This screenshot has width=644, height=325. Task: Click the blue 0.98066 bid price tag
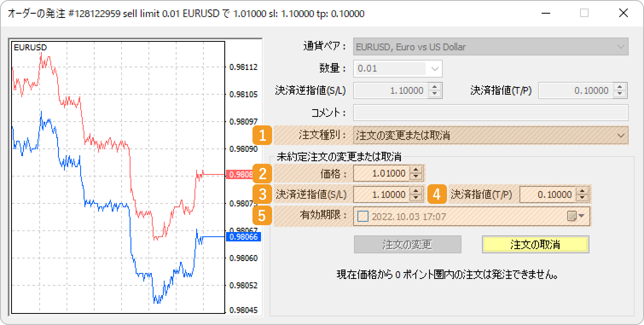[244, 237]
